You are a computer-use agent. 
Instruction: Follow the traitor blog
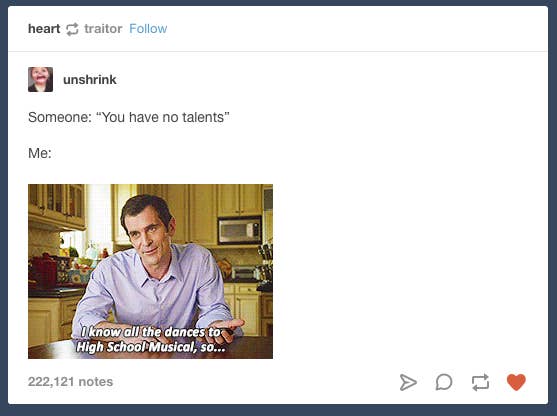click(x=148, y=28)
